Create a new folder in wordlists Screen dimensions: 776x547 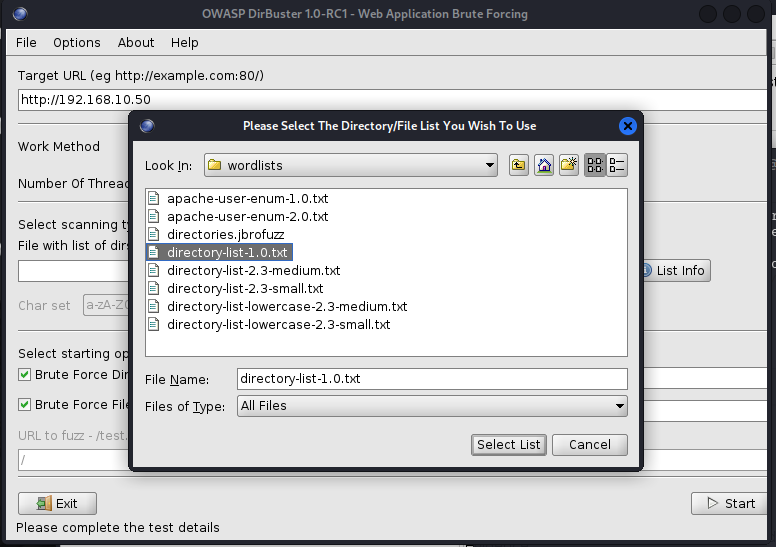coord(569,165)
